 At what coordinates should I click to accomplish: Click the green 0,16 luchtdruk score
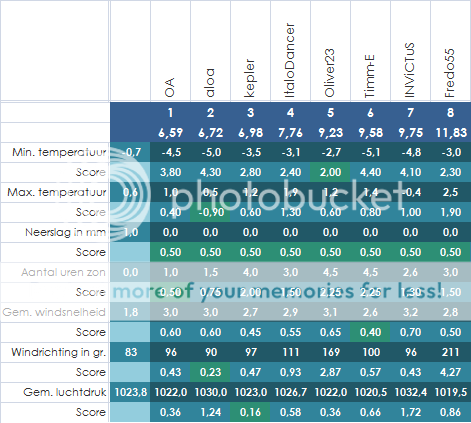point(250,412)
